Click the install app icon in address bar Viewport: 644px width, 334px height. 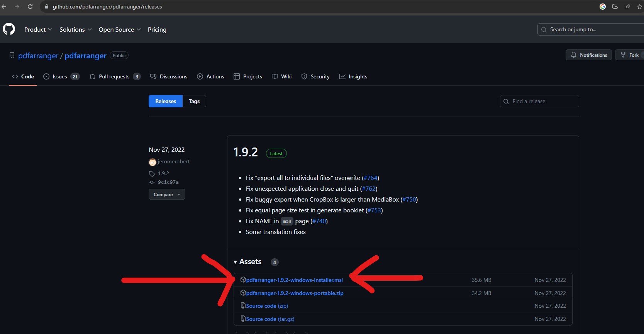(x=615, y=7)
